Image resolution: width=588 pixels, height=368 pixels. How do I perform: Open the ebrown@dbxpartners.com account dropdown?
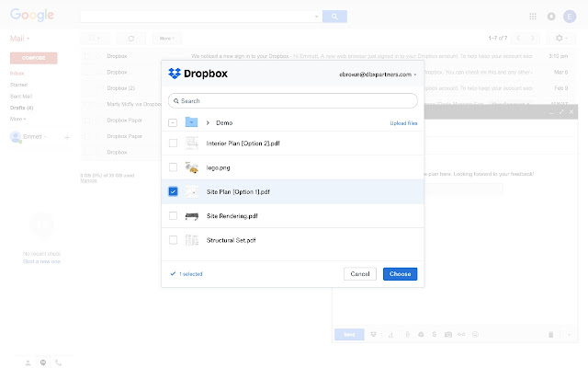[378, 75]
